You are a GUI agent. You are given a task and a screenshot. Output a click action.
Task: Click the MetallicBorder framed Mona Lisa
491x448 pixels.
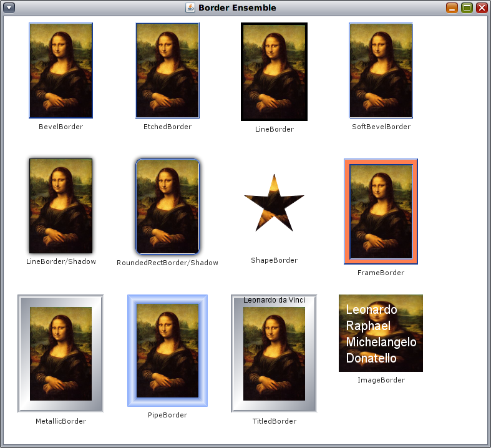(61, 353)
